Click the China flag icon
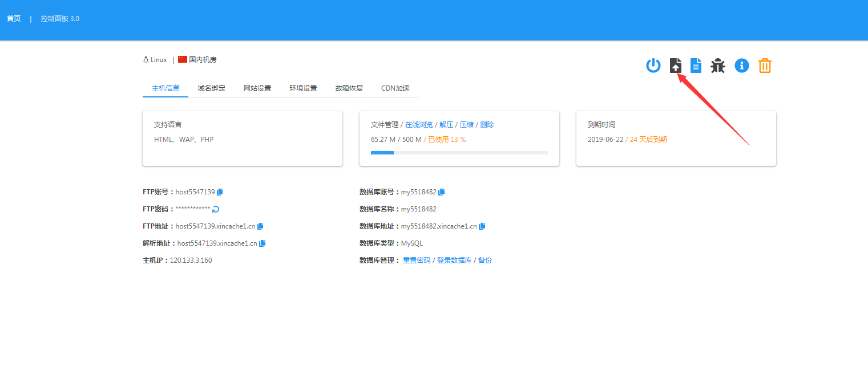 pos(183,59)
